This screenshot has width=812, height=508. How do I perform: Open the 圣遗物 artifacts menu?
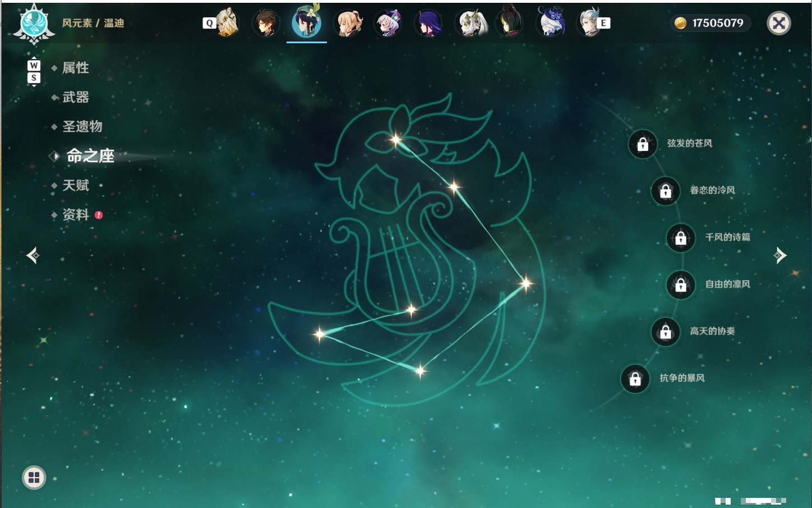tap(82, 126)
